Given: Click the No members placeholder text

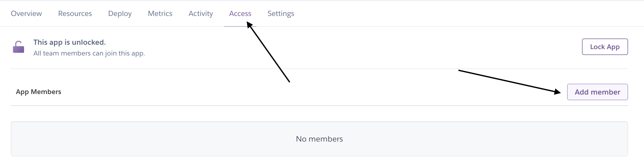Looking at the screenshot, I should tap(319, 139).
